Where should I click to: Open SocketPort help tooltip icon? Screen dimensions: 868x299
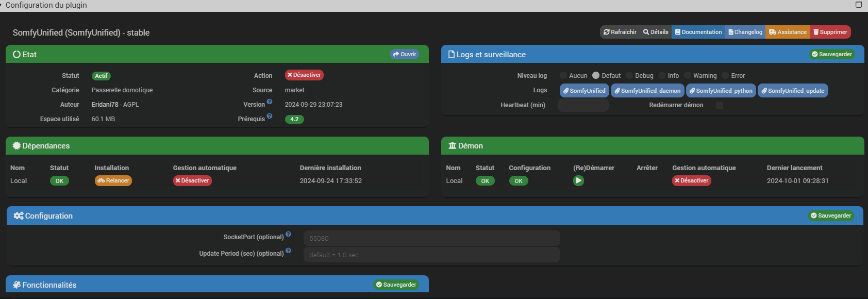coord(288,235)
